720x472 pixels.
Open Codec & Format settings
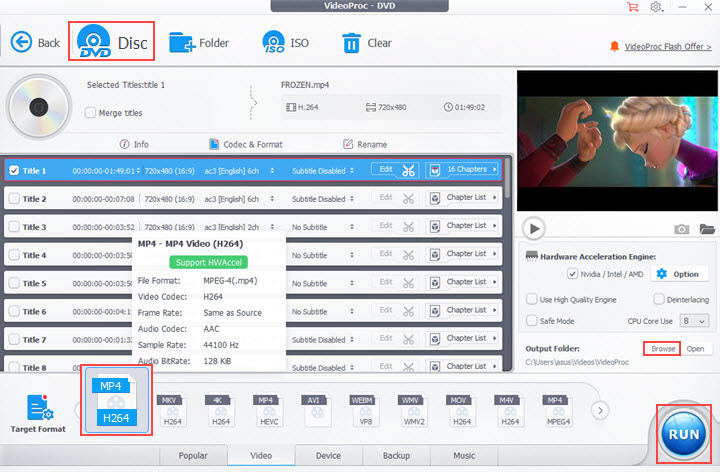click(x=246, y=144)
